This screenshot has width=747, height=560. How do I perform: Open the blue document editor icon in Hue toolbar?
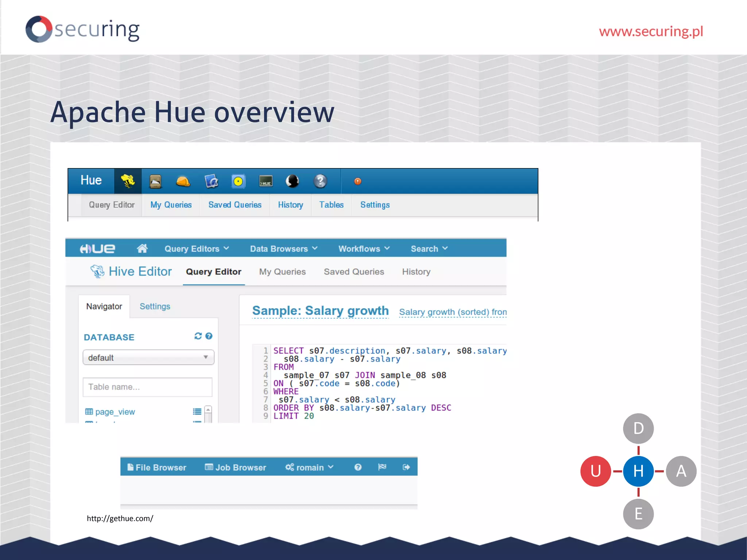pos(211,181)
